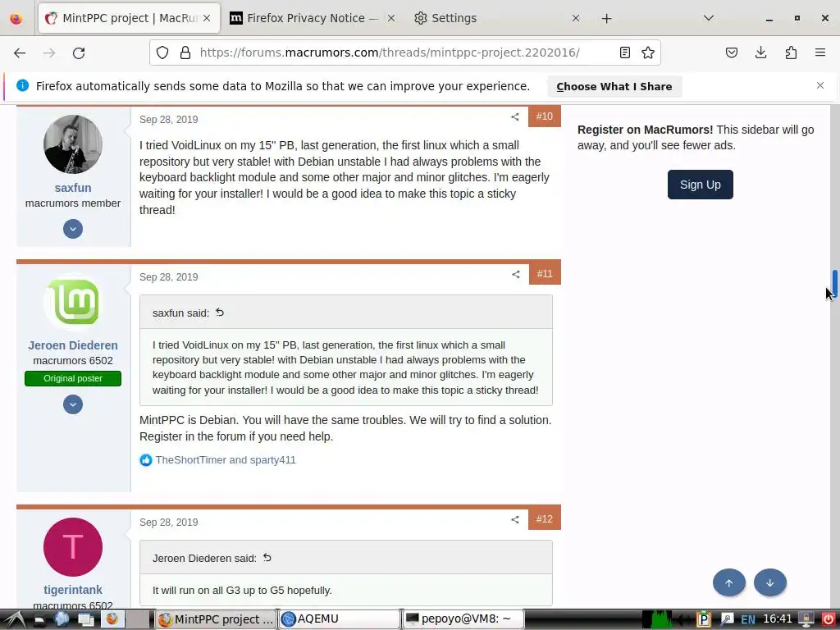Reload the current page
The image size is (840, 630).
coord(79,52)
